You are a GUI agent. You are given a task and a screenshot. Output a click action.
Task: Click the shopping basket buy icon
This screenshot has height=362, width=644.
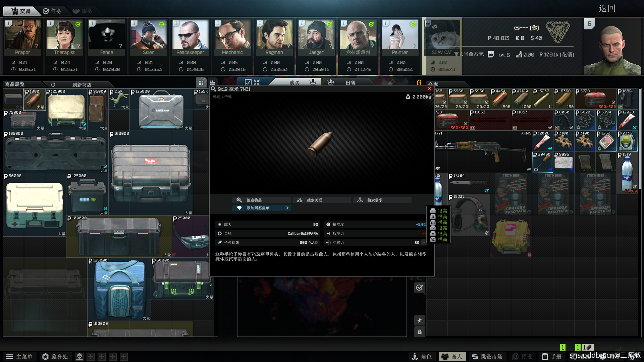[313, 82]
